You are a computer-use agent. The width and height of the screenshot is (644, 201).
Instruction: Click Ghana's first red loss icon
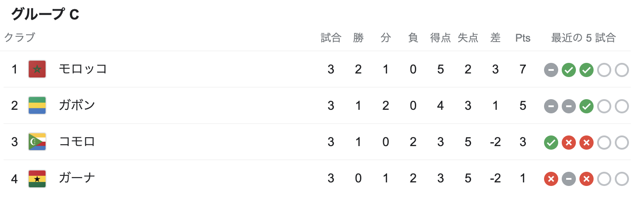551,179
